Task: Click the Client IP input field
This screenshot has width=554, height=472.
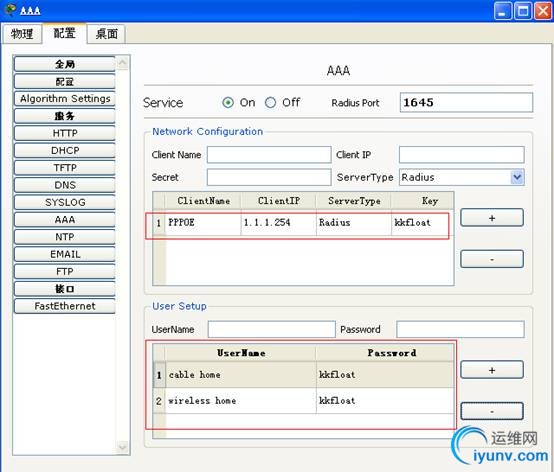Action: click(461, 155)
